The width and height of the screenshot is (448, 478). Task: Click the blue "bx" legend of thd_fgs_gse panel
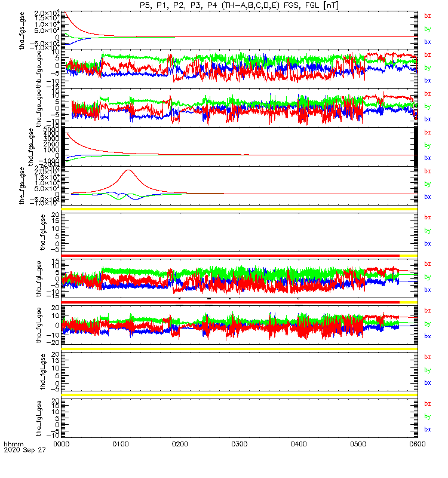(428, 158)
